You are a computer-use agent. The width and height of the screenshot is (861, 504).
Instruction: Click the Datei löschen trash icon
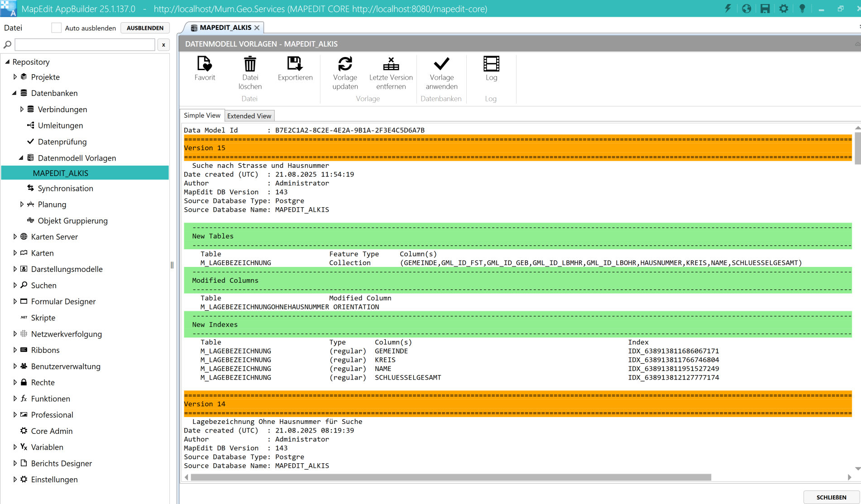point(250,64)
